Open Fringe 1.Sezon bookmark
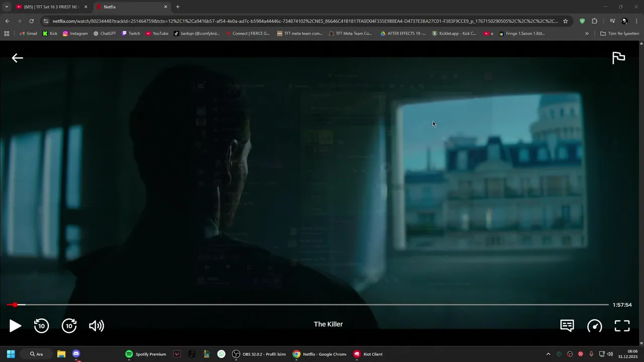Screen dimensions: 644x362 point(522,34)
